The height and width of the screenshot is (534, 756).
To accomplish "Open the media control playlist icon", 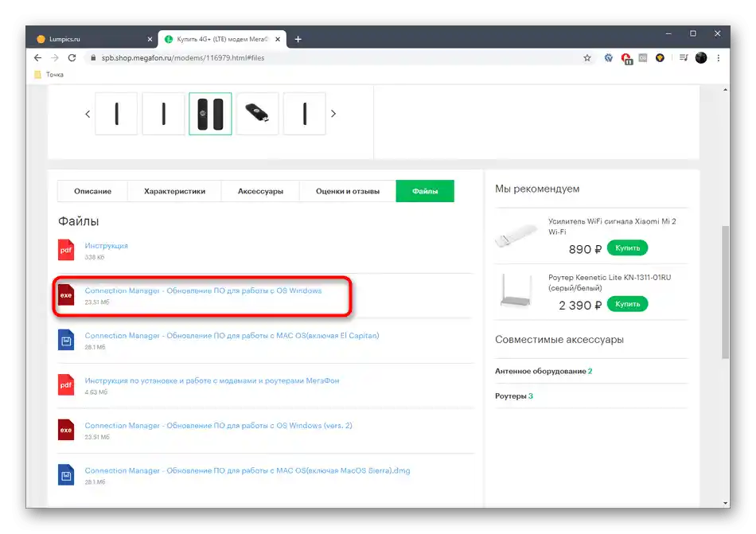I will [684, 58].
